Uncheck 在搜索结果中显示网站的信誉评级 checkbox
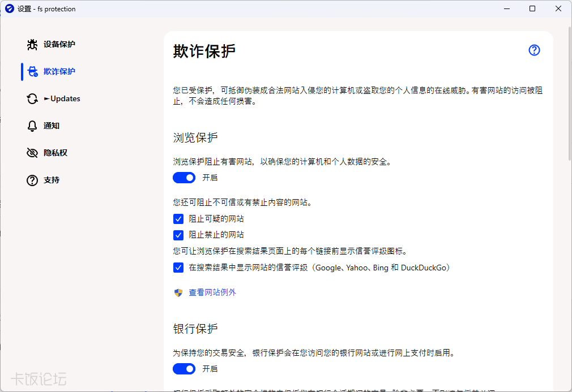The image size is (572, 392). point(178,268)
